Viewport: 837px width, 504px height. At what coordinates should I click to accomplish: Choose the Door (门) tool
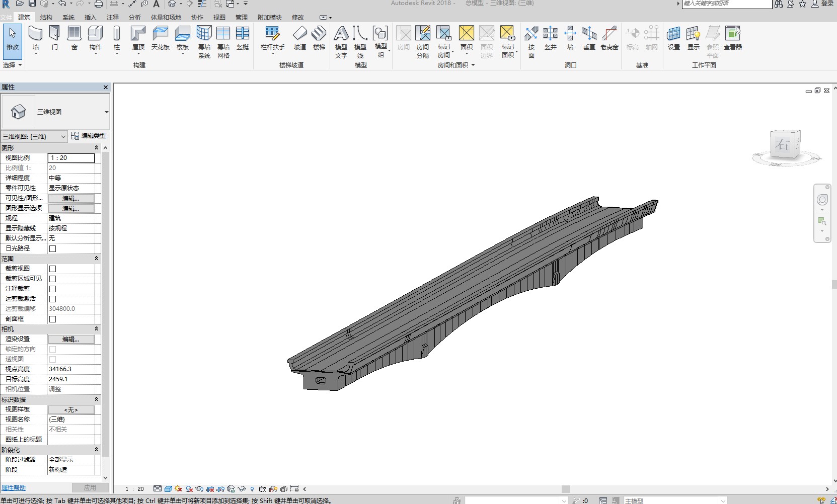coord(55,39)
